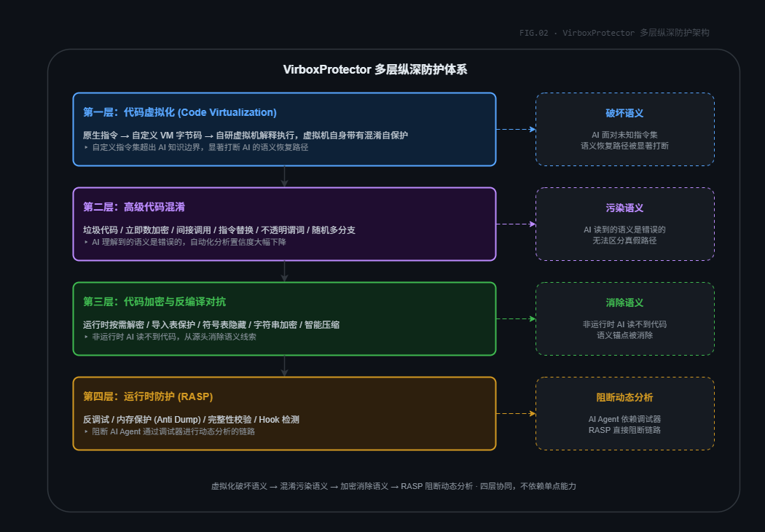Viewport: 765px width, 532px height.
Task: Click the line '运行时按需解密 / 导入表保护'
Action: tap(211, 324)
